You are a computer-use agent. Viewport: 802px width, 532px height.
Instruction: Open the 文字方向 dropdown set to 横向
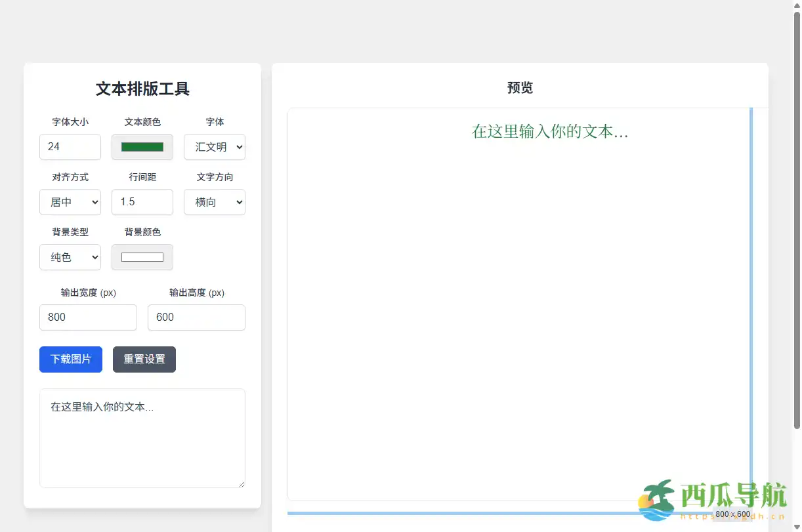coord(215,202)
